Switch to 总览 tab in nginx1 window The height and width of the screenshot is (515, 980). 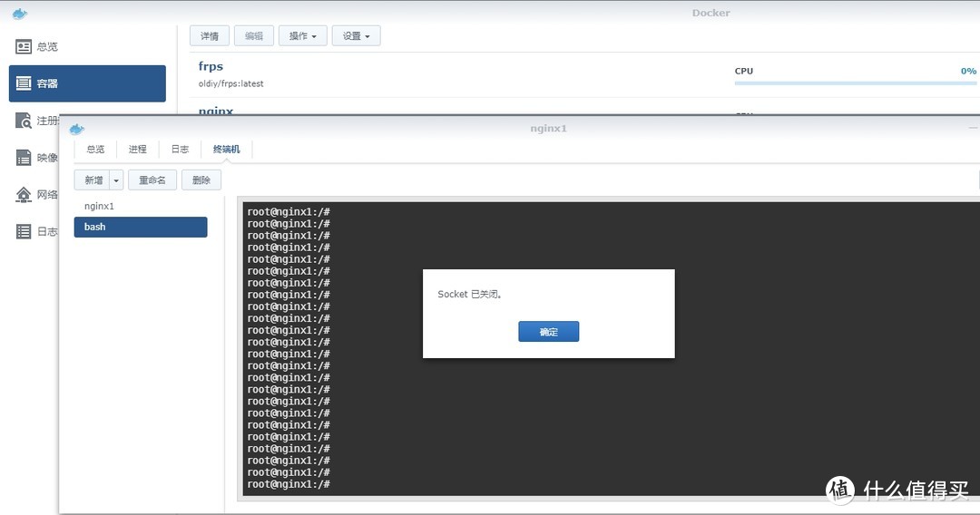tap(95, 150)
